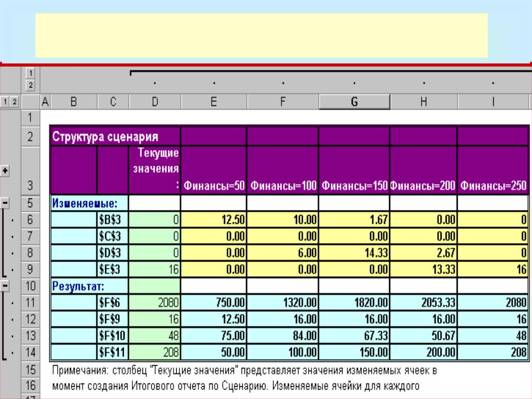This screenshot has height=399, width=532.
Task: Click the cell with value 750.00
Action: tap(214, 303)
